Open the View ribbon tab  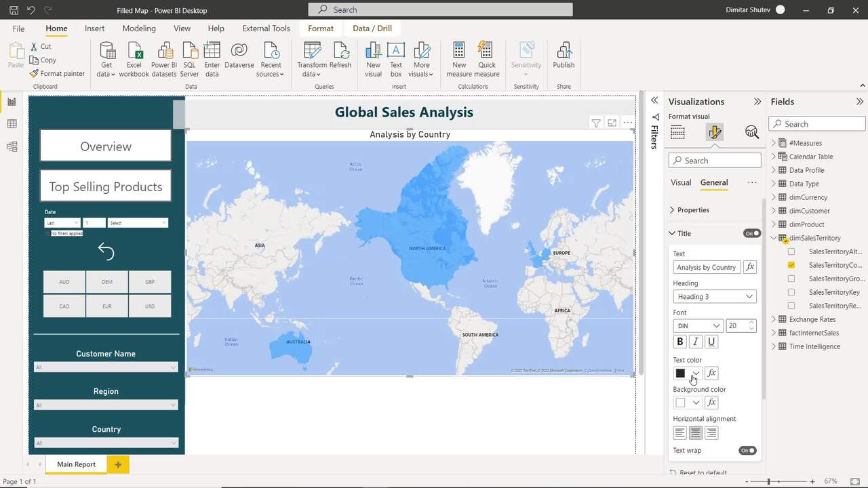point(182,28)
